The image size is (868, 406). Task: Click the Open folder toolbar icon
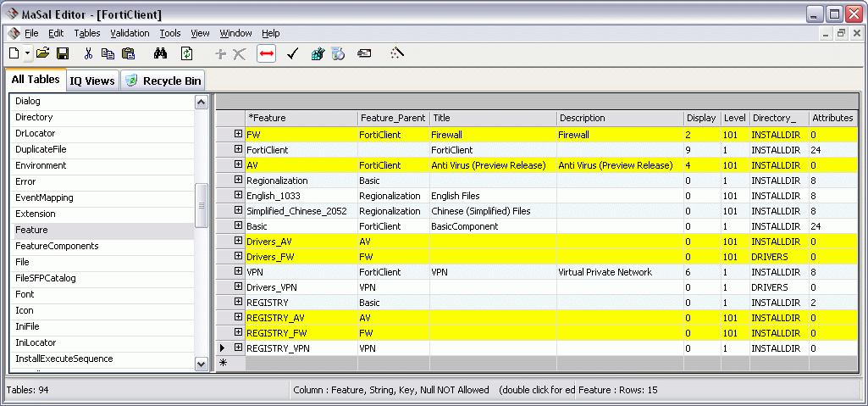[x=42, y=53]
